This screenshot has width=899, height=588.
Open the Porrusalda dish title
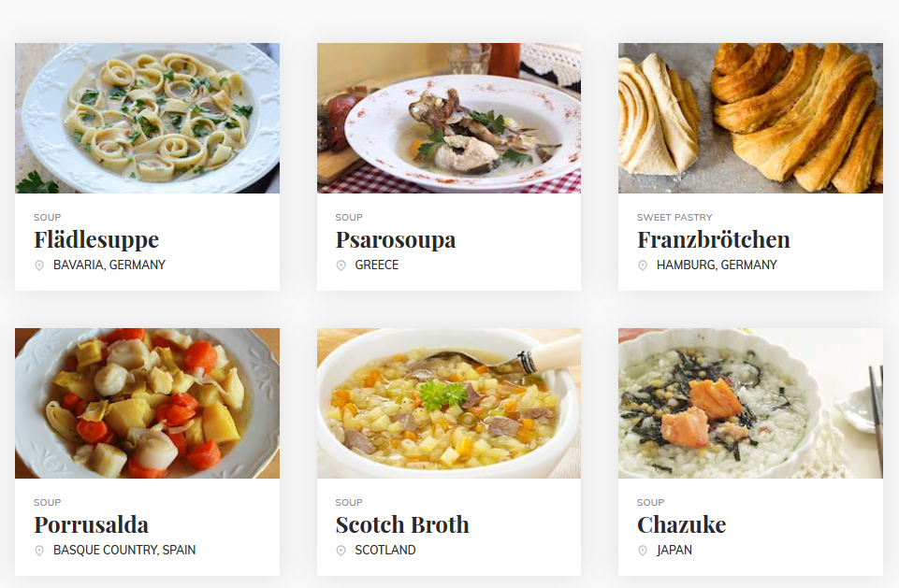pyautogui.click(x=91, y=524)
